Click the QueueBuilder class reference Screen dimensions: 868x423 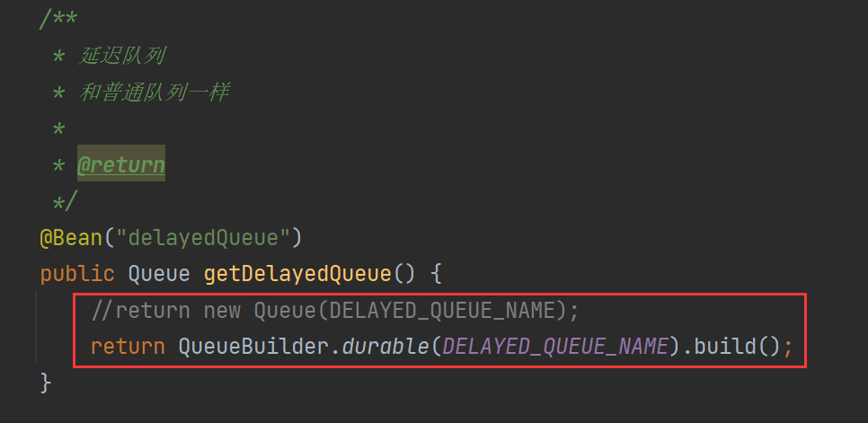point(253,347)
